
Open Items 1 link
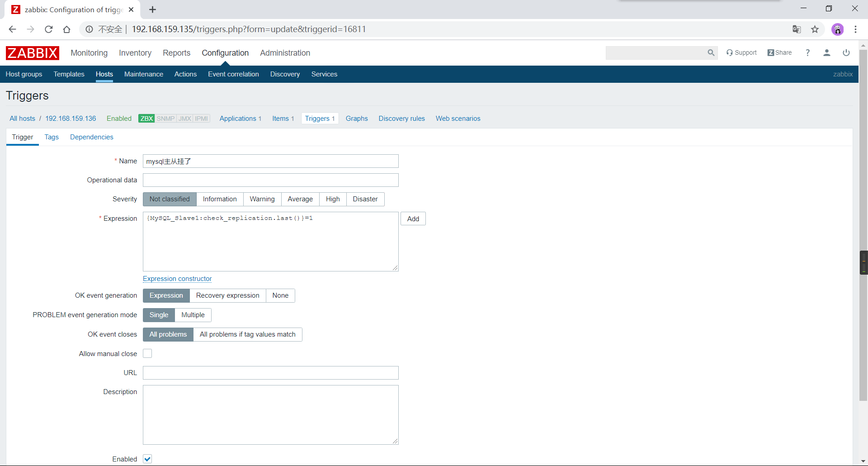click(x=283, y=119)
